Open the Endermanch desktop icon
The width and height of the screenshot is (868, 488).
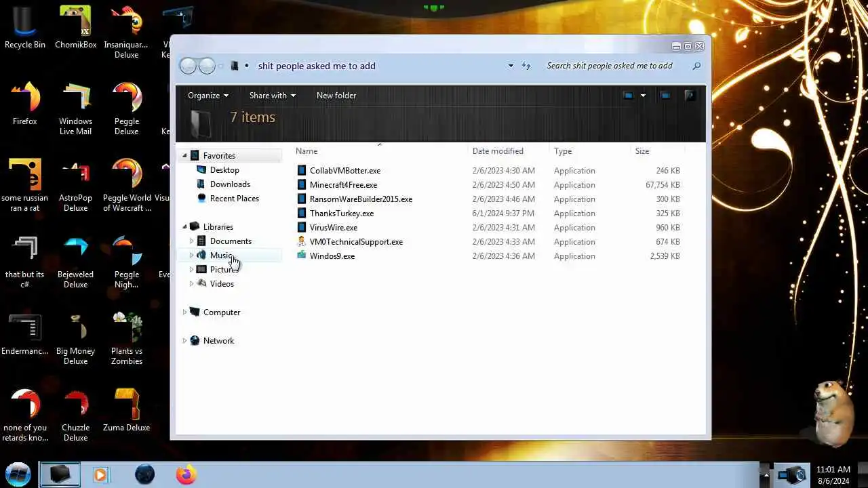coord(25,333)
